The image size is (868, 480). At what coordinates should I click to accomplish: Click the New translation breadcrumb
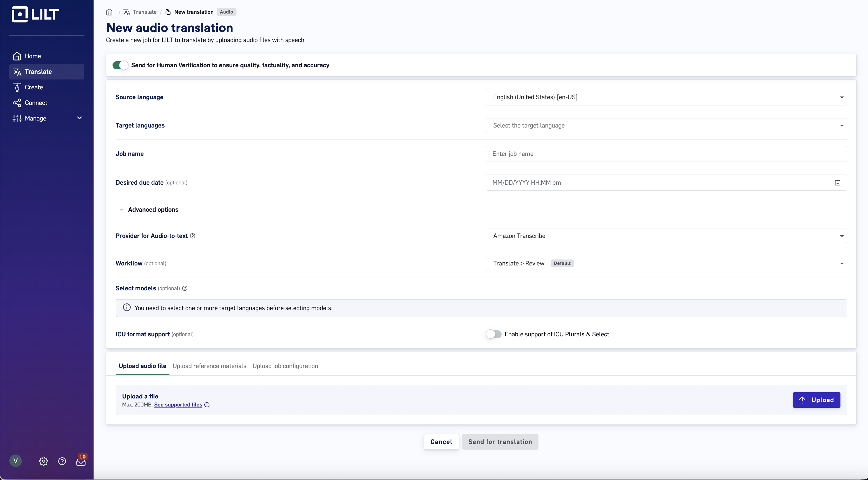point(194,12)
